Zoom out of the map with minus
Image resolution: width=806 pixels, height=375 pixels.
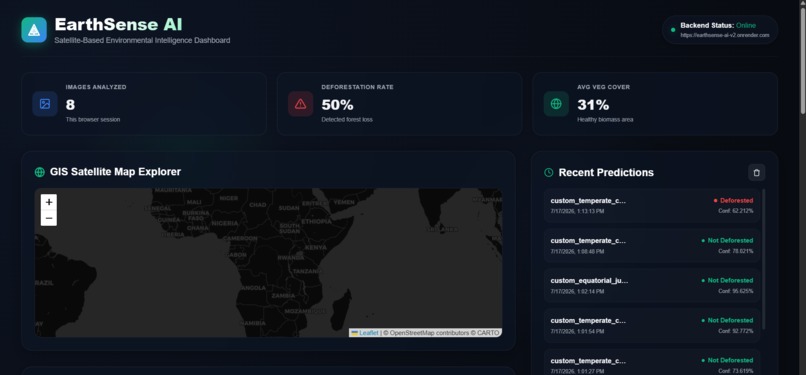[49, 218]
